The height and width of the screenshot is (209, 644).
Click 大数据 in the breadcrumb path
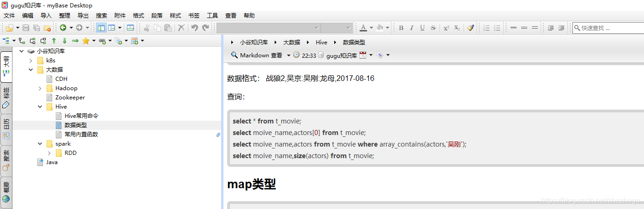[x=292, y=42]
